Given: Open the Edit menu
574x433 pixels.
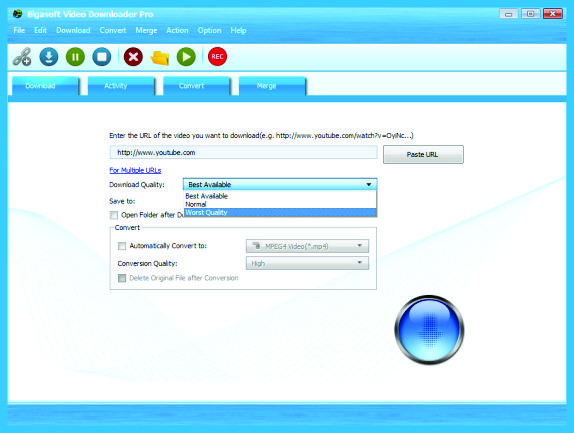Looking at the screenshot, I should 40,30.
